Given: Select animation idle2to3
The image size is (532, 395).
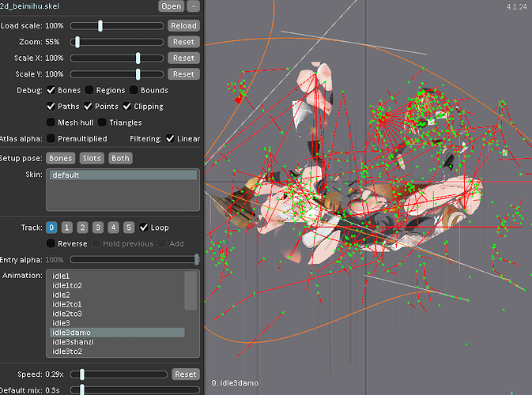Looking at the screenshot, I should click(117, 314).
